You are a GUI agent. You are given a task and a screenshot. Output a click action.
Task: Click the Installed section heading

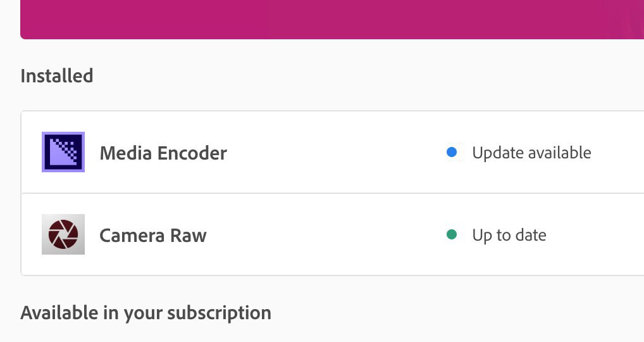[x=57, y=75]
